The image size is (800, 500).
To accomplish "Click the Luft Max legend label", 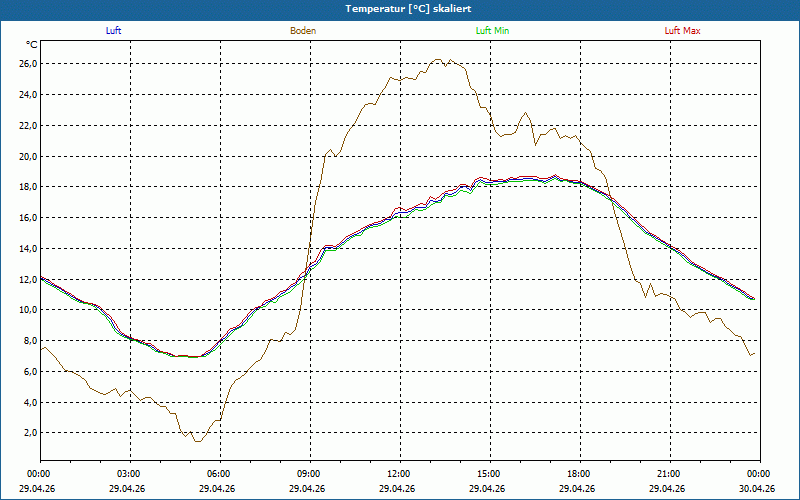I will tap(682, 31).
